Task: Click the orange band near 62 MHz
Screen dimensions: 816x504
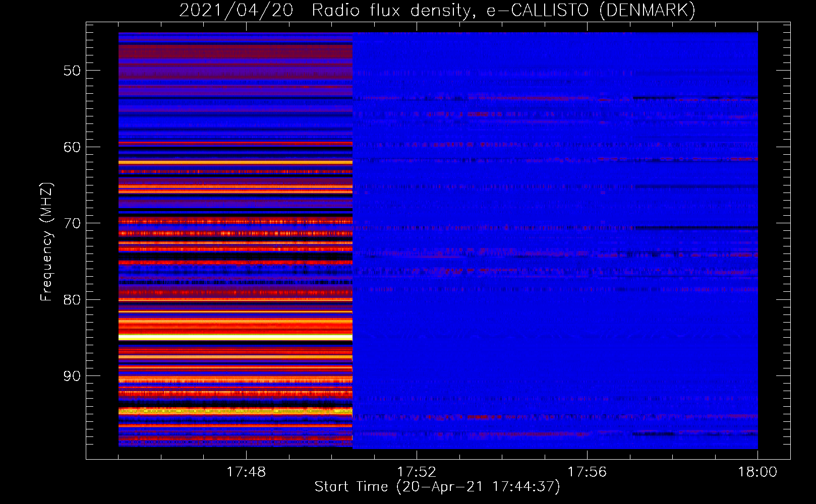Action: 236,162
